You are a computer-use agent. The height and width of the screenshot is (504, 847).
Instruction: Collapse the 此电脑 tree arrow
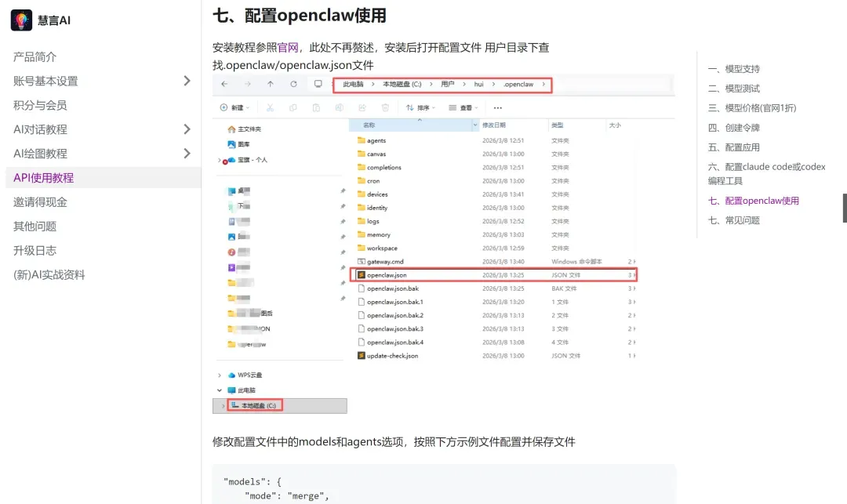tap(220, 390)
